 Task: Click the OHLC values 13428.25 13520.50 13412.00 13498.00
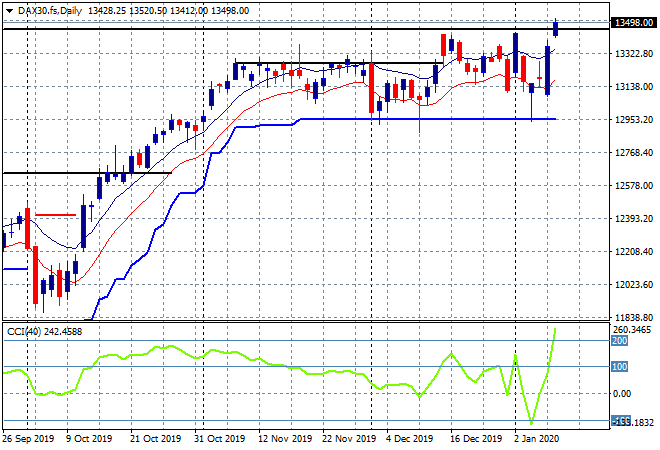(x=168, y=11)
